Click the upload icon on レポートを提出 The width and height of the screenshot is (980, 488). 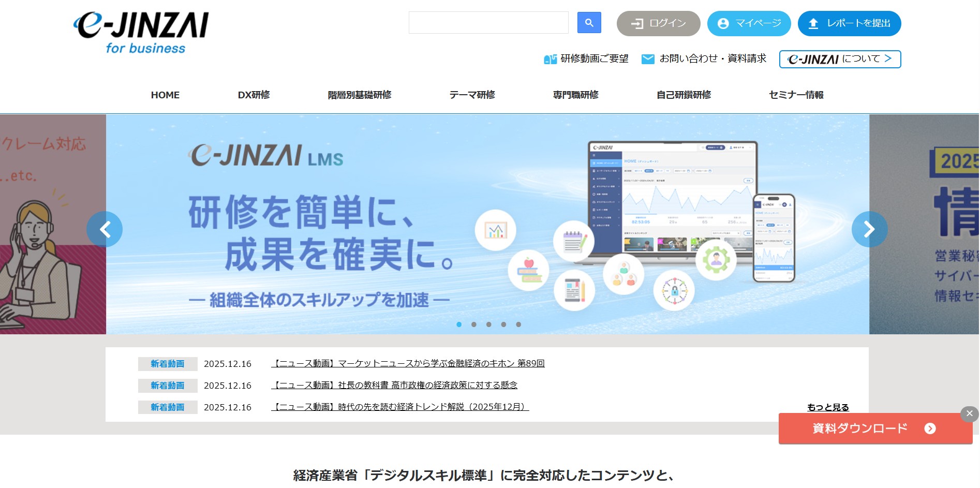[814, 23]
